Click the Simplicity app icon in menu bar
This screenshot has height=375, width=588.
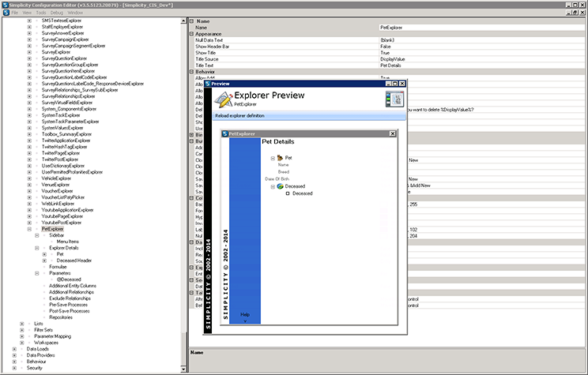click(x=6, y=13)
